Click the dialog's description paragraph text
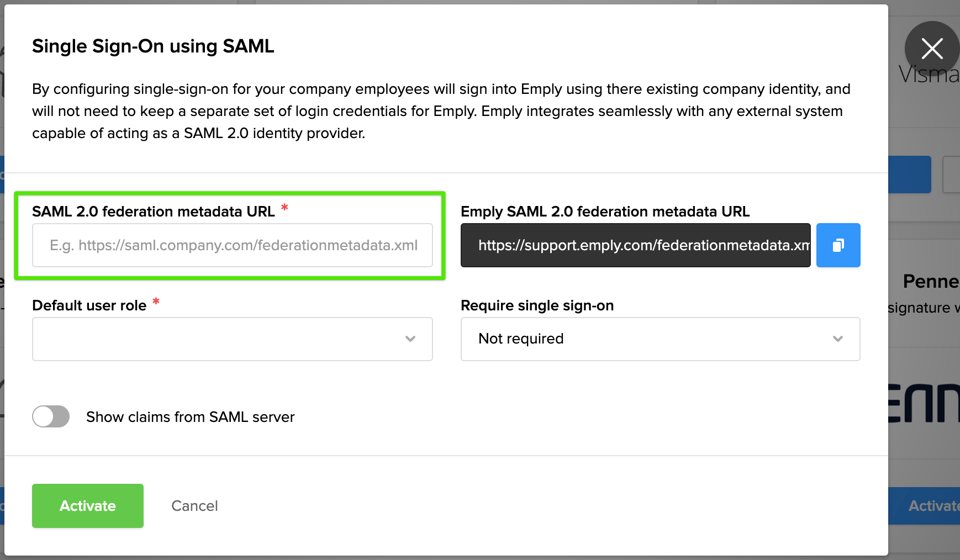This screenshot has height=560, width=960. 441,111
